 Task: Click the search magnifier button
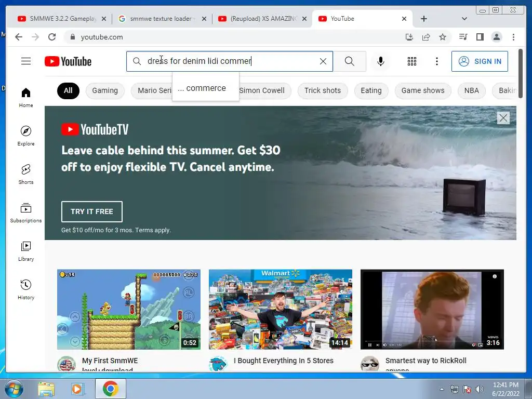click(350, 61)
